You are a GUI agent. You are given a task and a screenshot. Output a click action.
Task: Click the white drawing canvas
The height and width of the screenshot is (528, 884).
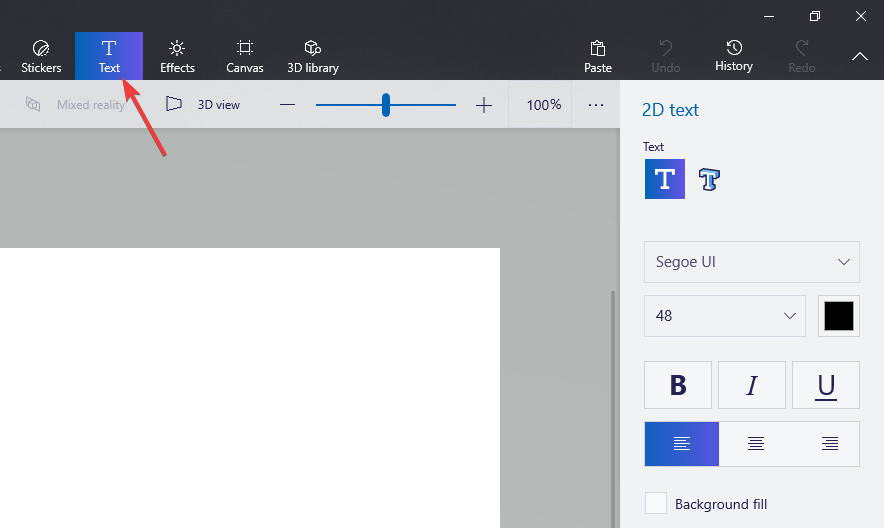click(250, 388)
